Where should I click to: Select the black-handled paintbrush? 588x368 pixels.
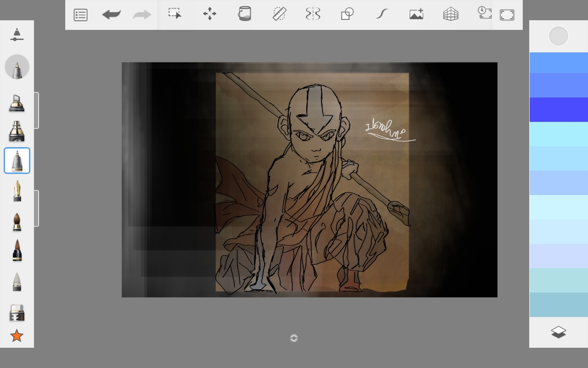tap(17, 250)
